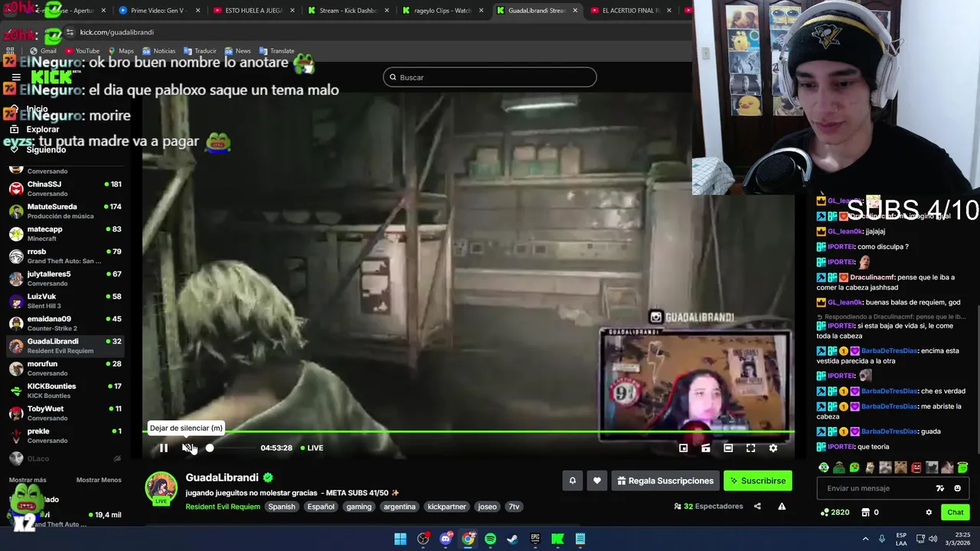Image resolution: width=980 pixels, height=551 pixels.
Task: Click the green stream progress bar
Action: coord(469,432)
